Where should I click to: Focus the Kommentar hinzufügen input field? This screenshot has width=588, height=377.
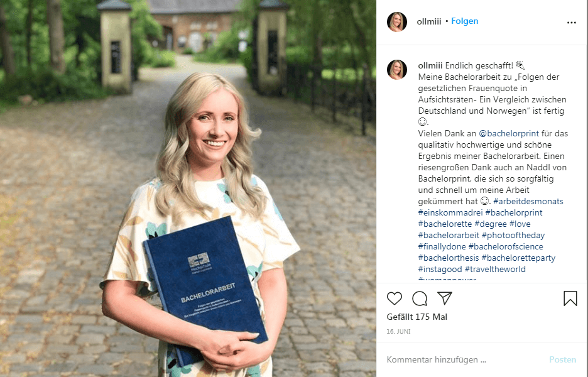tap(465, 360)
